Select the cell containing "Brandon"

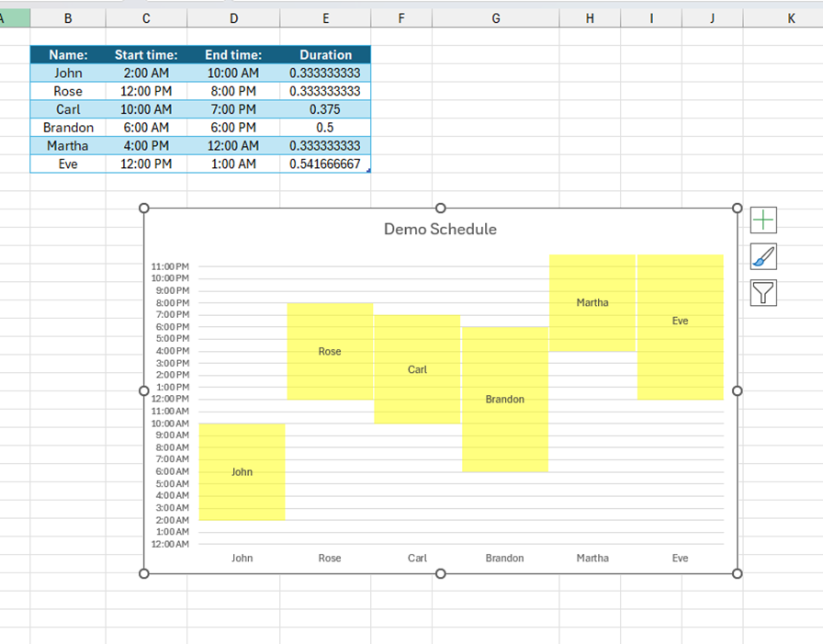[x=67, y=128]
